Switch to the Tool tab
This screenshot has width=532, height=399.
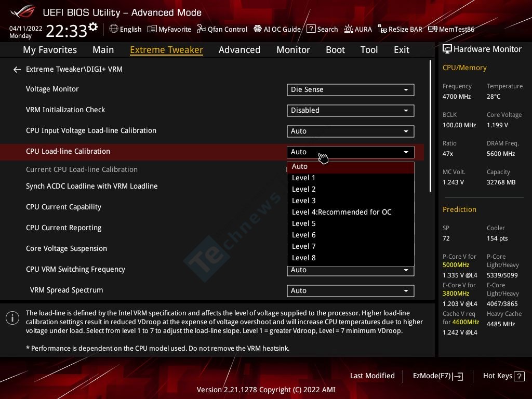tap(369, 50)
